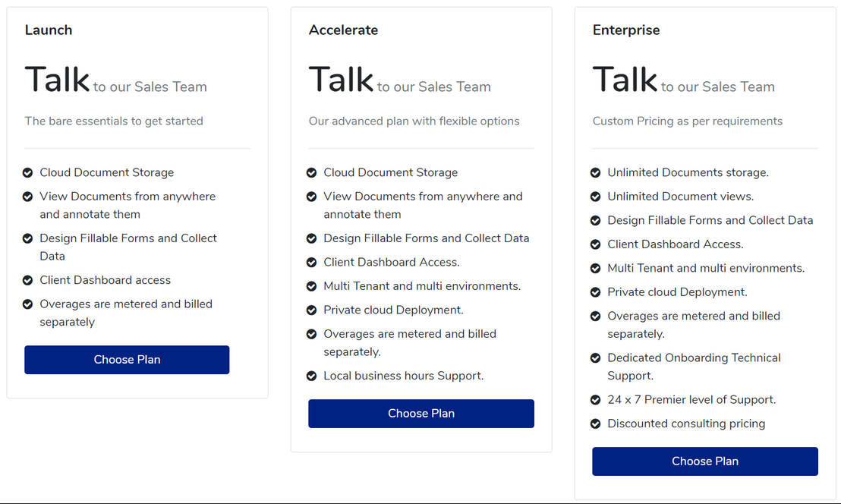This screenshot has width=841, height=504.
Task: Select the Accelerate plan heading
Action: (x=343, y=30)
